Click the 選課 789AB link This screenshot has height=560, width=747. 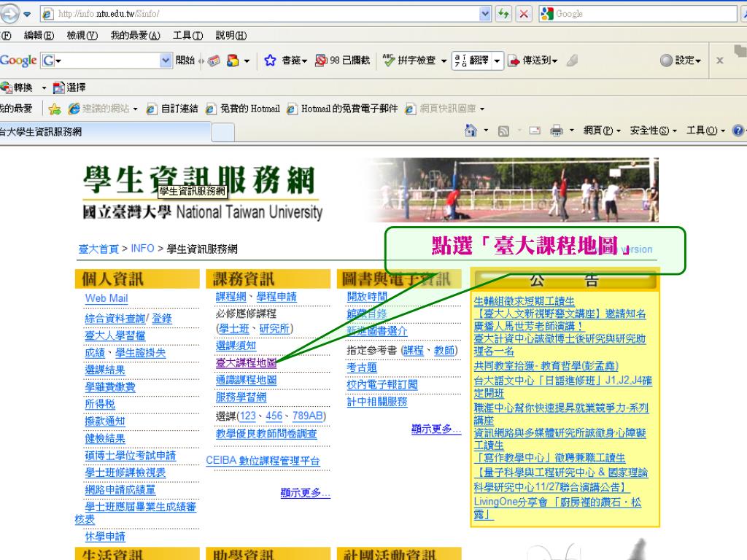click(307, 416)
